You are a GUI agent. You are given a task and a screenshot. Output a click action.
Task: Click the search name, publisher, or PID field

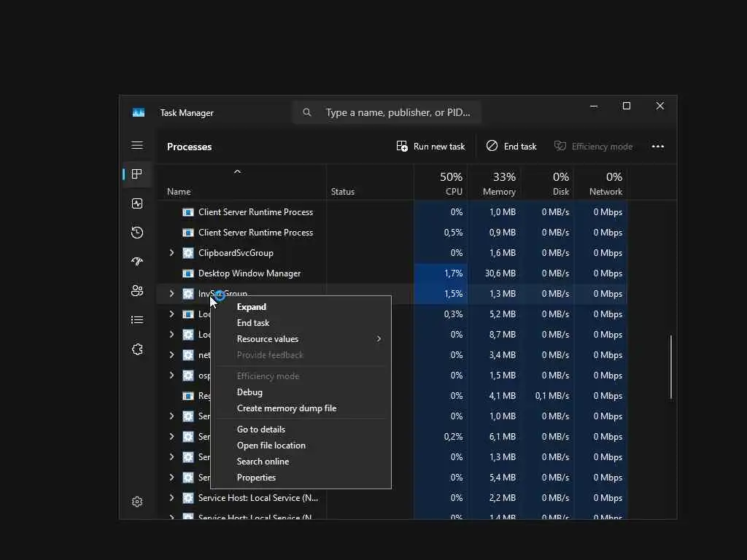click(387, 112)
